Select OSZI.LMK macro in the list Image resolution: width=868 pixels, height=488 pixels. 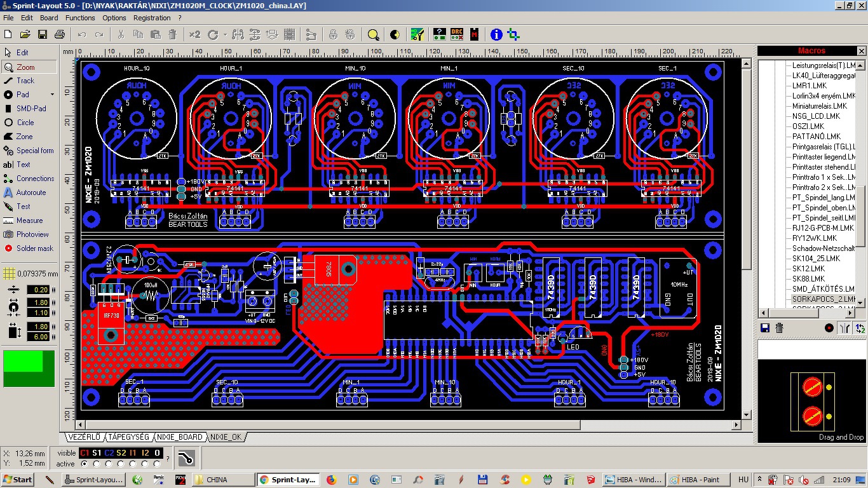tap(807, 126)
